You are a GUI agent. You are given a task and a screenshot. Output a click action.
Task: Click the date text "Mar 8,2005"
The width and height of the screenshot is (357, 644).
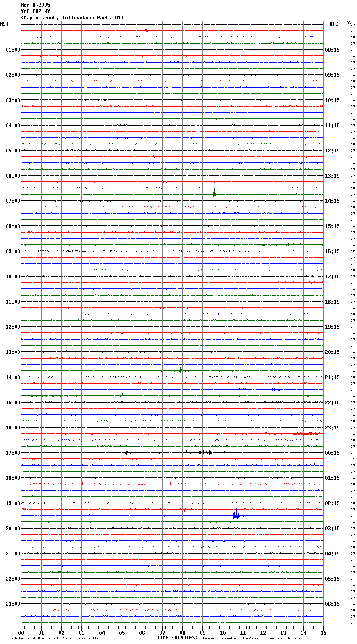[x=35, y=5]
